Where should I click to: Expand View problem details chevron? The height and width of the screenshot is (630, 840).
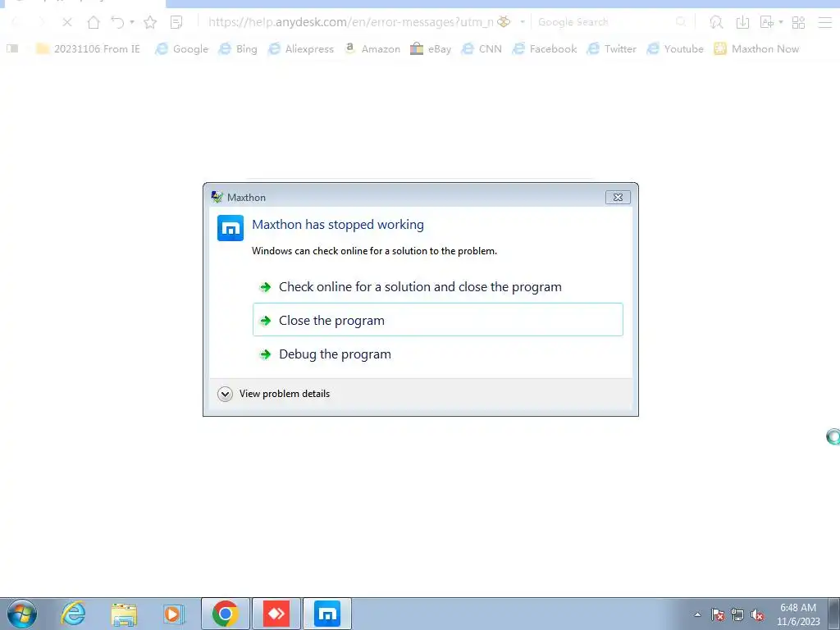click(x=225, y=395)
